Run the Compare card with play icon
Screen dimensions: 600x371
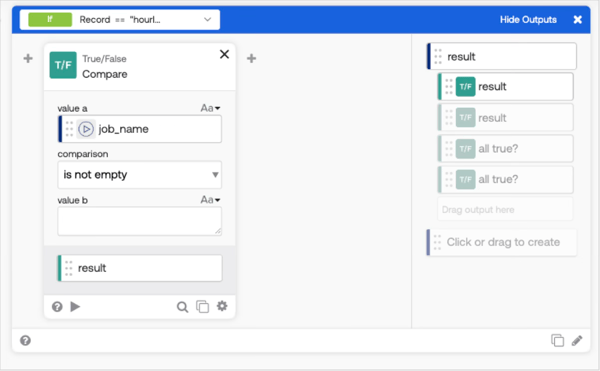point(75,306)
